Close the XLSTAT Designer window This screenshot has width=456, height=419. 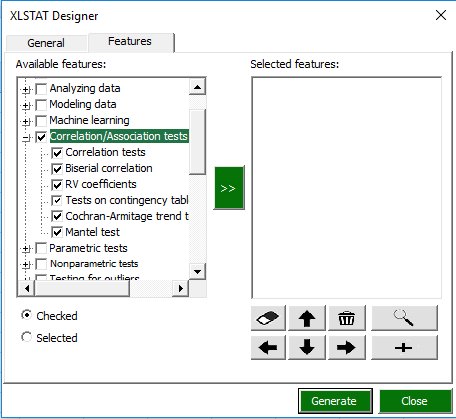tap(441, 15)
